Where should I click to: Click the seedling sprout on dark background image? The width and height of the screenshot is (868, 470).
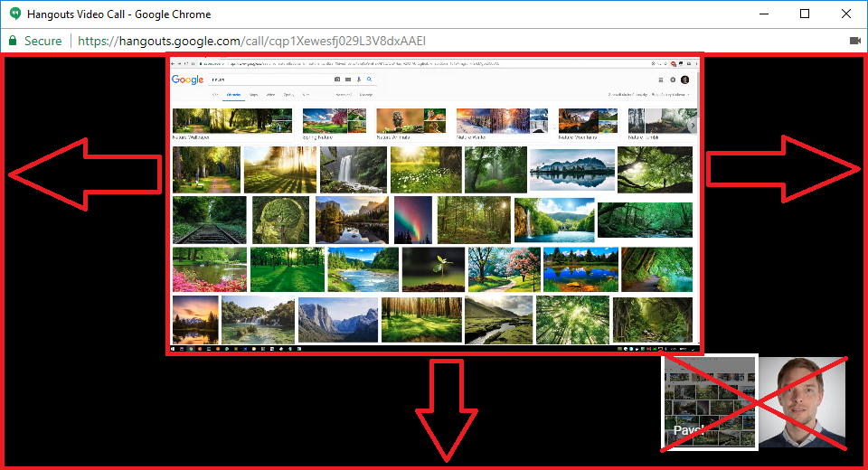click(433, 269)
